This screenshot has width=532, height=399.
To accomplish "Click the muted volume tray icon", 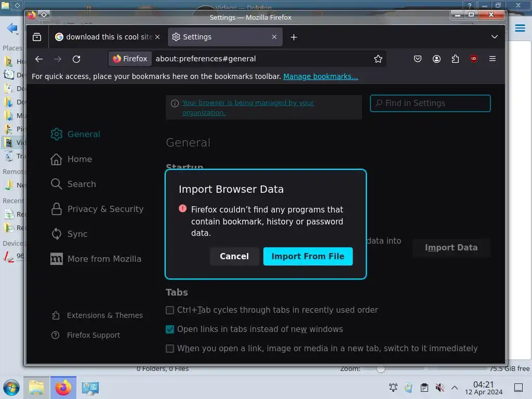I will tap(440, 388).
